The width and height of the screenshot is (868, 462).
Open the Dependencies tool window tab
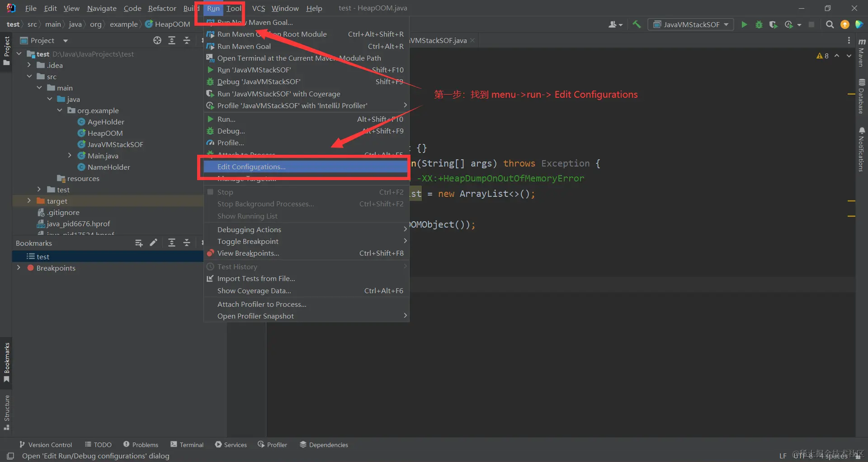pos(324,445)
